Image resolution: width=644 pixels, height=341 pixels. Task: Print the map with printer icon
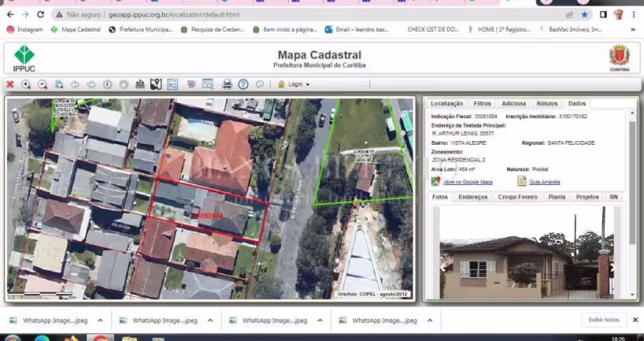pos(227,84)
